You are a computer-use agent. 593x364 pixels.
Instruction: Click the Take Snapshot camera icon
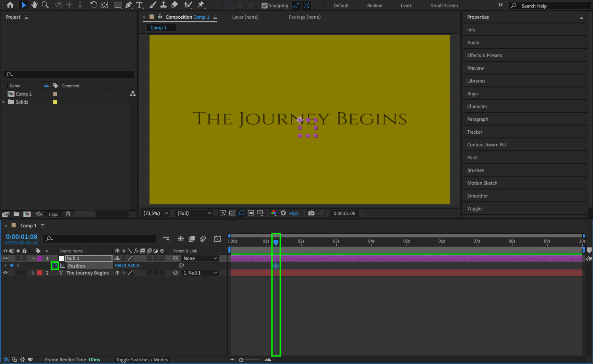point(311,213)
